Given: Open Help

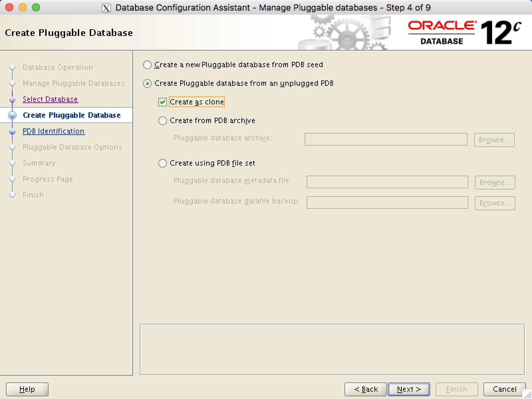Looking at the screenshot, I should coord(27,389).
